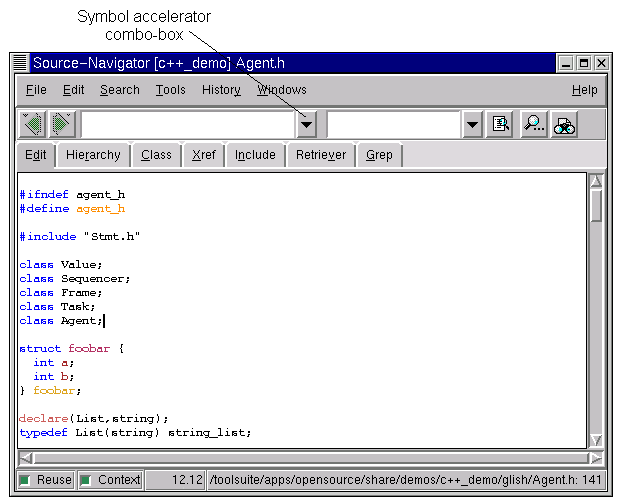Click the Agent.h file path in status bar
The image size is (618, 504).
406,480
